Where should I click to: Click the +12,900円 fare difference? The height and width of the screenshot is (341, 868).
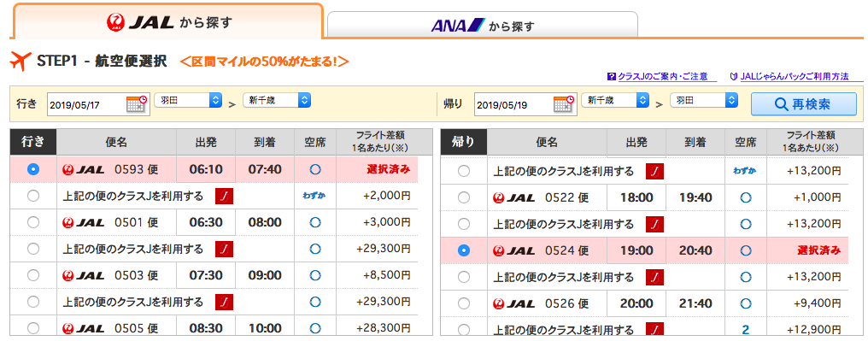click(x=814, y=330)
